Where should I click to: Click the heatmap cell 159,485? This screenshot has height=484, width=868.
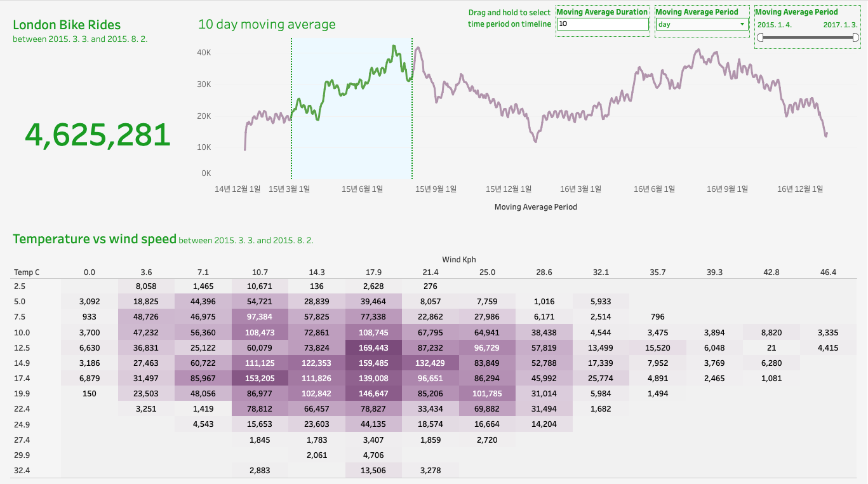373,363
